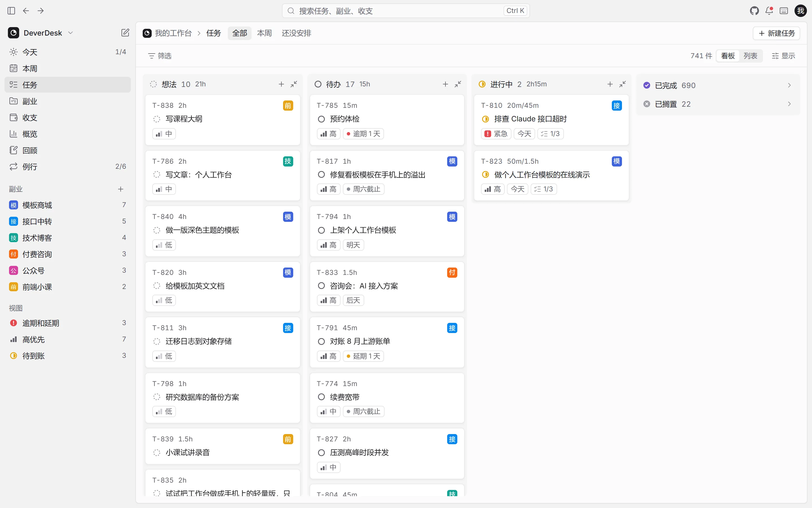
Task: Add a new 副业 with plus icon
Action: coord(121,189)
